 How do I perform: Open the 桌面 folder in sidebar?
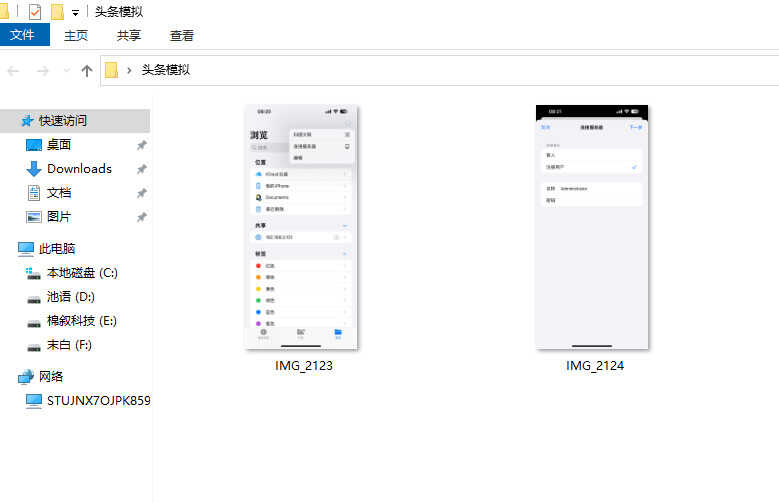coord(58,144)
